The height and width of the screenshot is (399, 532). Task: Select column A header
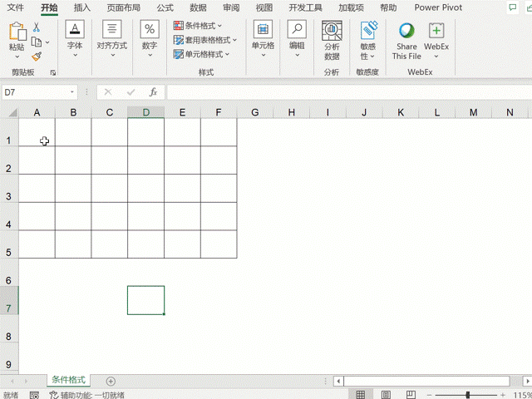coord(37,112)
